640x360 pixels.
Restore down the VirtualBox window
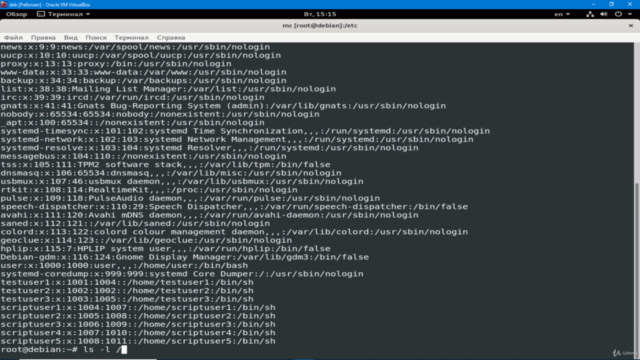611,4
